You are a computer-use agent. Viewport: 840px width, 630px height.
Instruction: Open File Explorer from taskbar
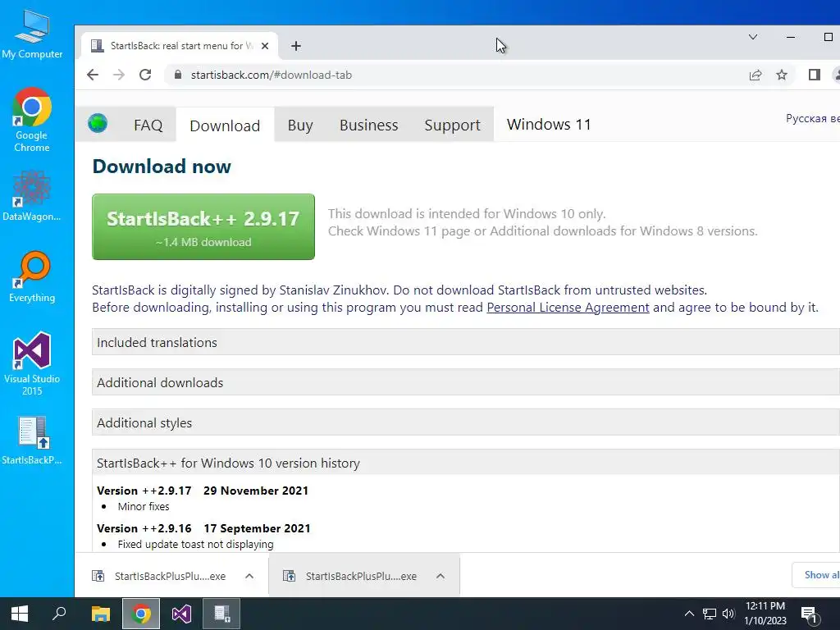coord(100,614)
